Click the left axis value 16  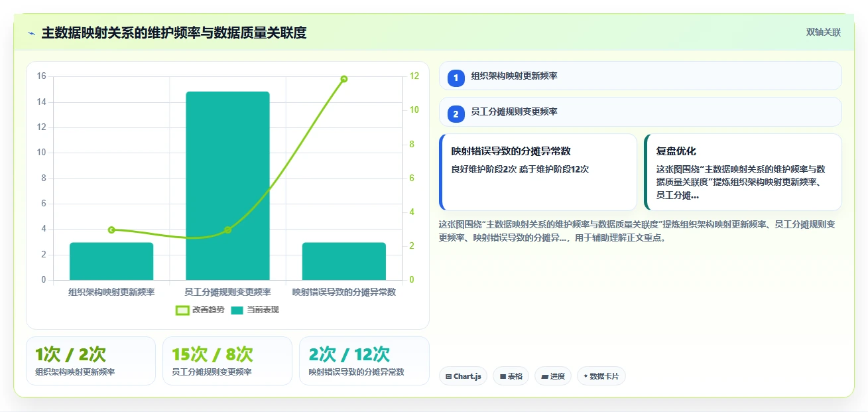(41, 76)
